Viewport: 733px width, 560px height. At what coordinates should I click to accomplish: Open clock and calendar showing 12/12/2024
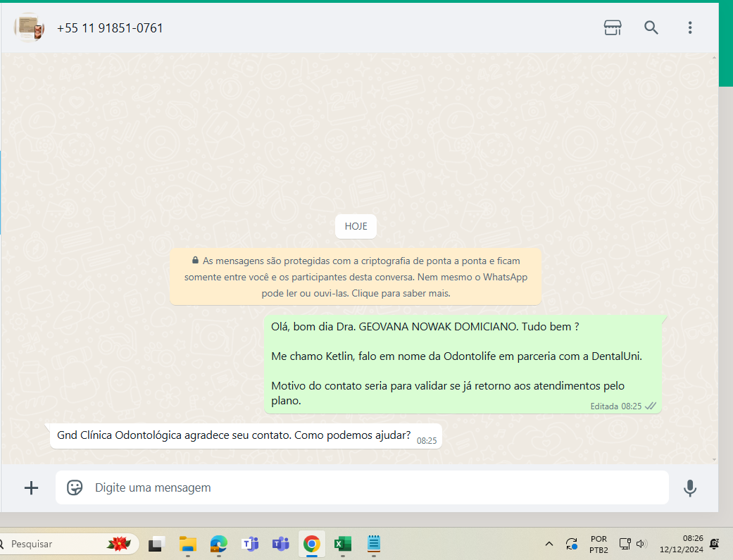tap(682, 544)
